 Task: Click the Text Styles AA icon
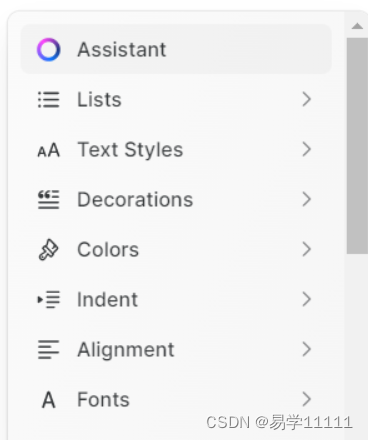click(49, 150)
